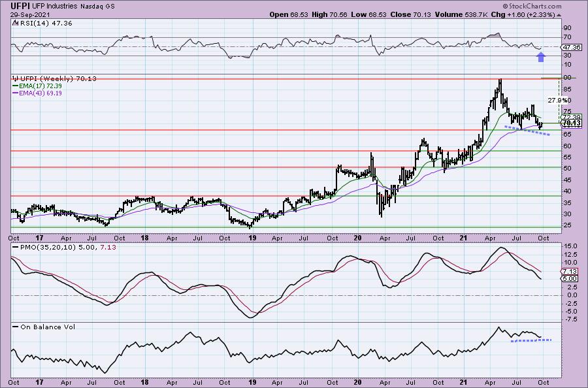Click the EMA(43) 69.19 legend text
Viewport: 588px width, 388px height.
tap(41, 93)
